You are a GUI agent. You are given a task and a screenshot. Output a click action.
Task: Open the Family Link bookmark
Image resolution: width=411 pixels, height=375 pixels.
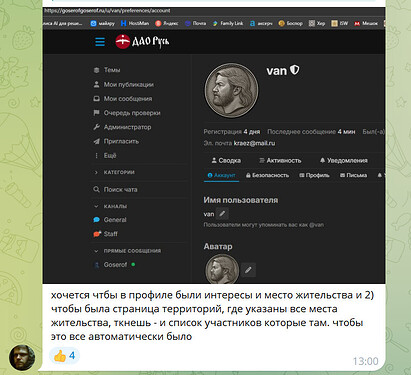coord(228,23)
